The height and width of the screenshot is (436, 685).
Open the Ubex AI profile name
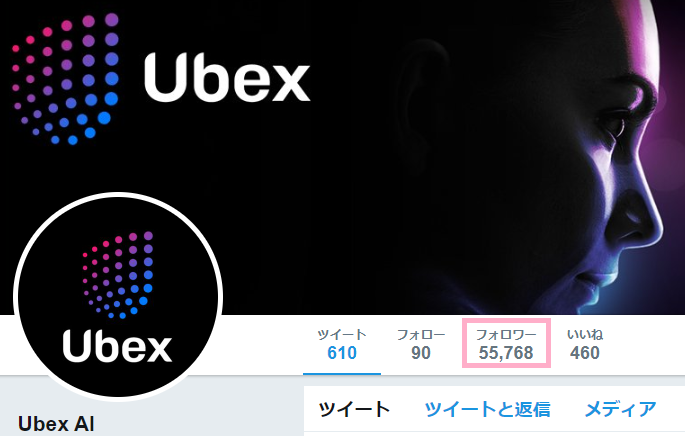56,423
